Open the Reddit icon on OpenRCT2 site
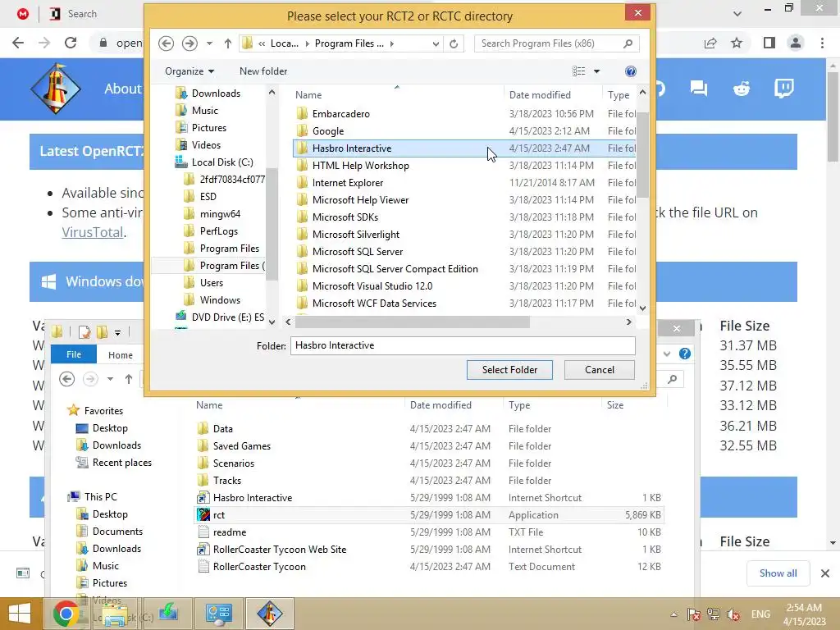 742,89
